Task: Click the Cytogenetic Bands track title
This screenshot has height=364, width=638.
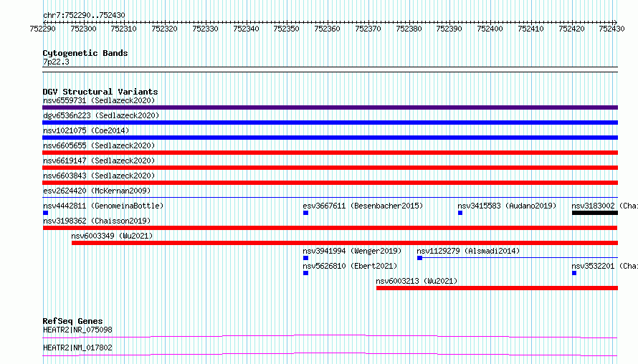Action: coord(85,53)
